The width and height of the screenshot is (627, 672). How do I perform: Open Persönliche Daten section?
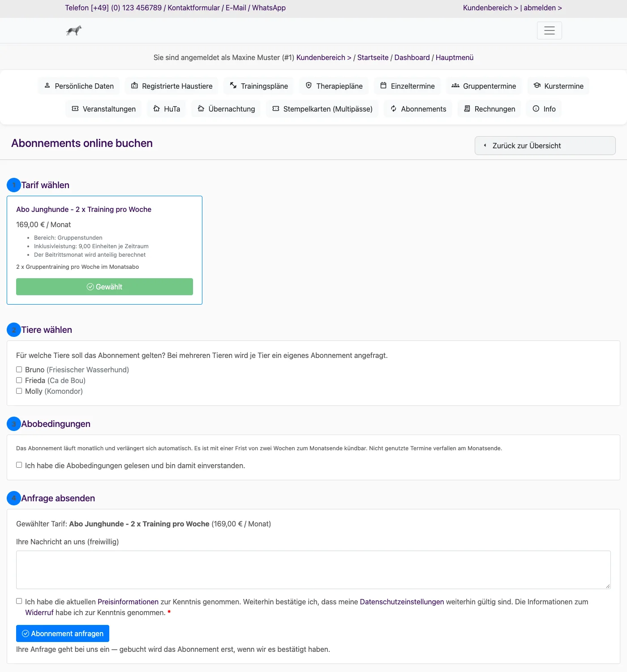[x=79, y=86]
